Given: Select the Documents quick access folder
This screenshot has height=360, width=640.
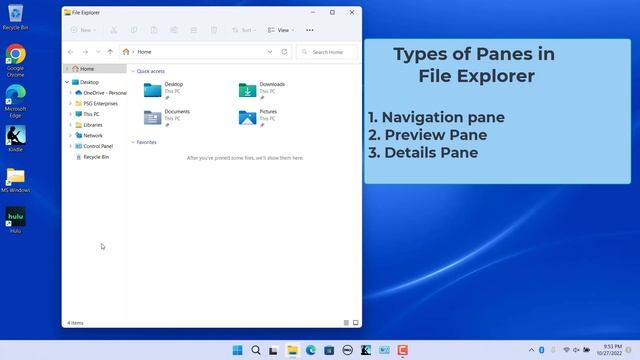Looking at the screenshot, I should tap(167, 118).
